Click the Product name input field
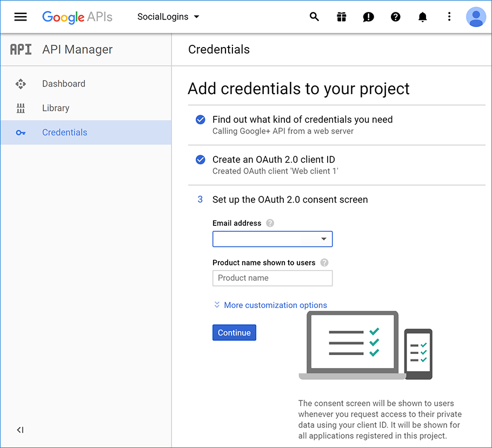The image size is (492, 448). tap(272, 278)
